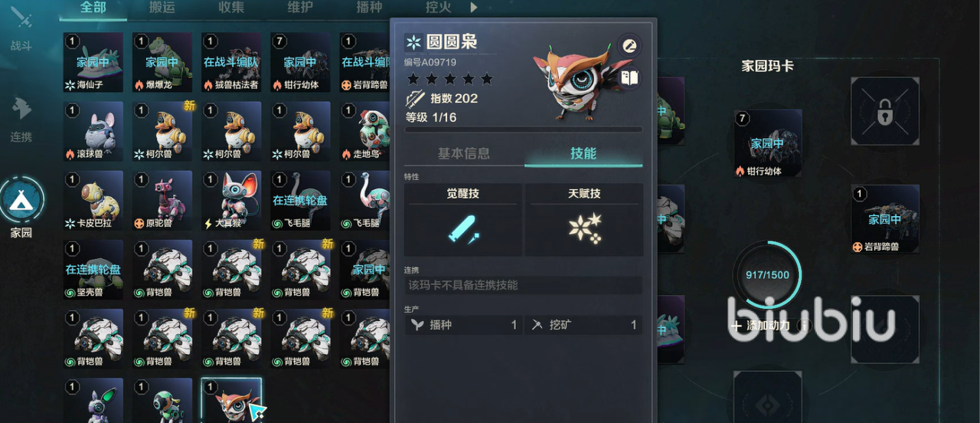Click the edit name pencil icon
The width and height of the screenshot is (980, 423).
[x=629, y=45]
